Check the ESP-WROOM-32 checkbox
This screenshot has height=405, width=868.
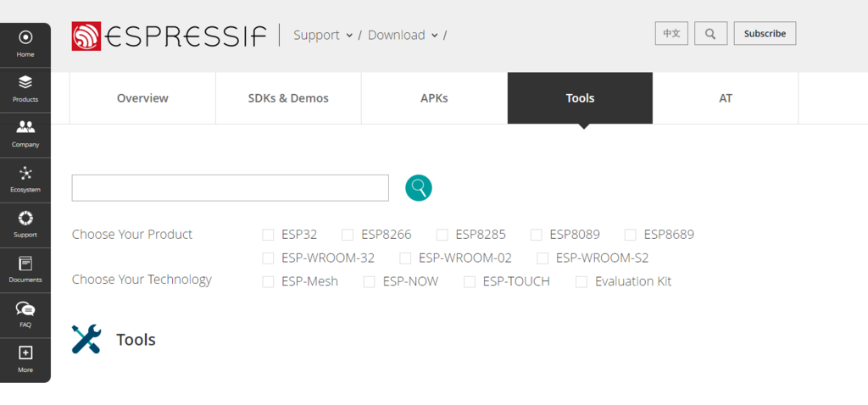click(268, 258)
